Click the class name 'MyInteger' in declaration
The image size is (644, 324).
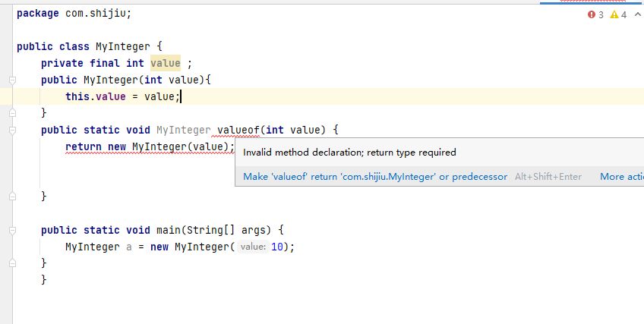coord(123,47)
